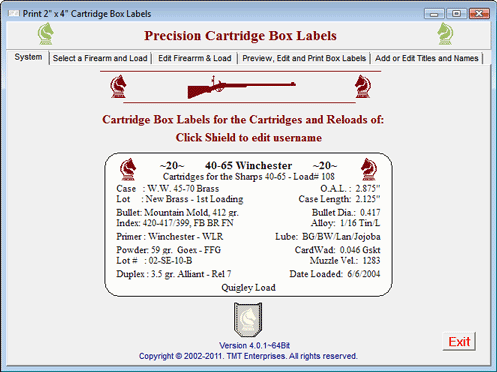Screen dimensions: 497x372
Task: Switch to Select a Firearm and Load tab
Action: 100,58
